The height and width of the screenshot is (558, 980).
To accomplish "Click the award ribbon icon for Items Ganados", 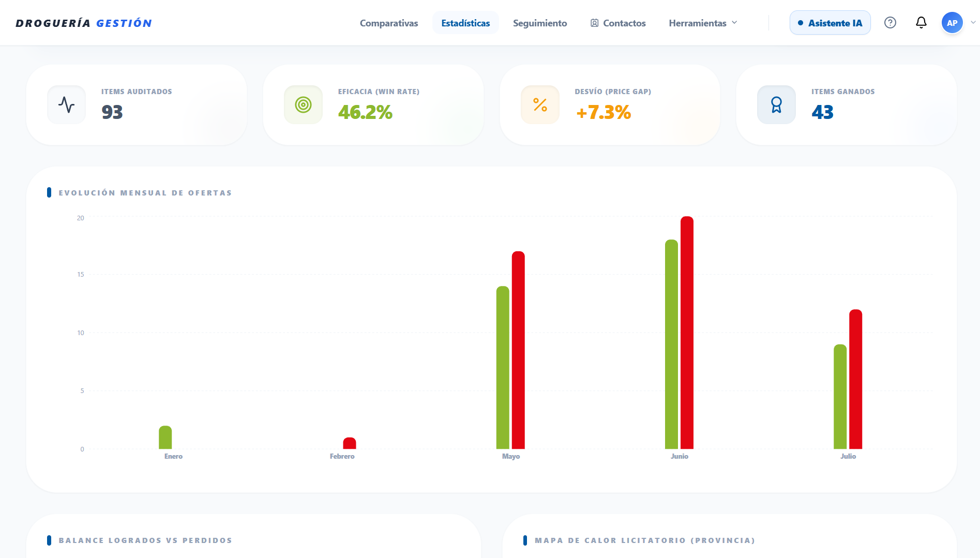I will click(776, 104).
